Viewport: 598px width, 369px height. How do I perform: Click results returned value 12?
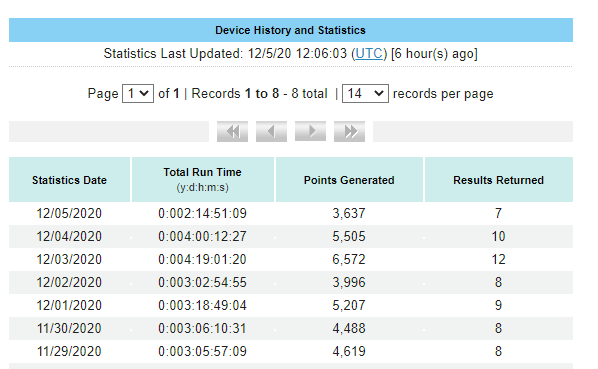(498, 259)
